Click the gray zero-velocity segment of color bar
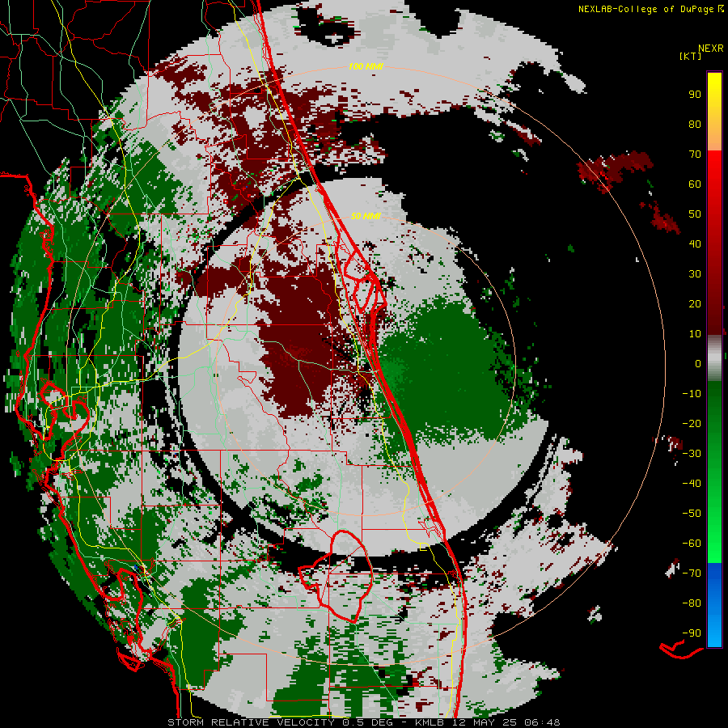The height and width of the screenshot is (728, 728). point(714,358)
